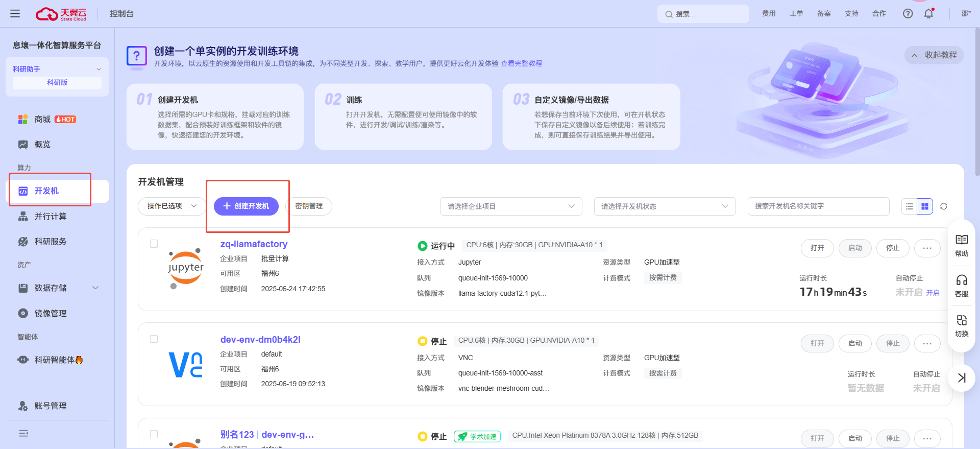Click 开启 auto-stop link for zq-llamafactory

pyautogui.click(x=933, y=293)
